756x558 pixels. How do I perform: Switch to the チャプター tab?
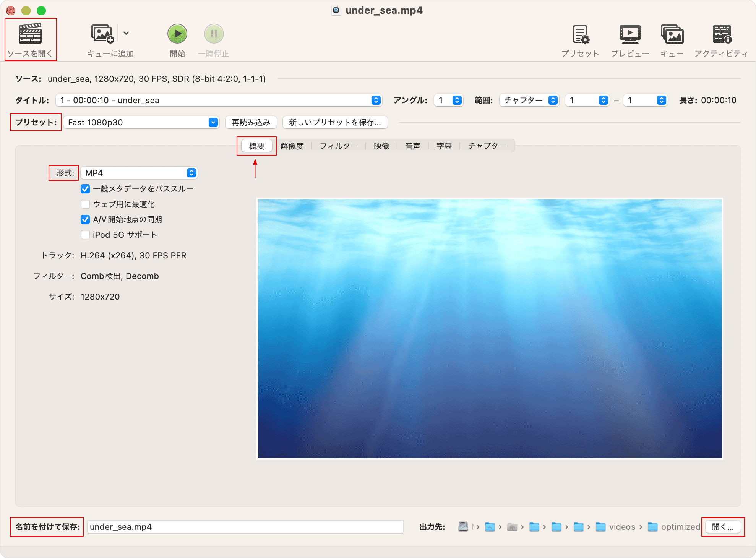[x=487, y=146]
